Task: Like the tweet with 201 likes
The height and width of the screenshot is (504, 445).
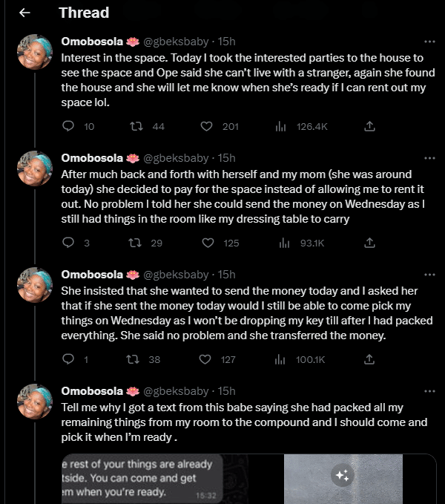Action: [x=208, y=127]
